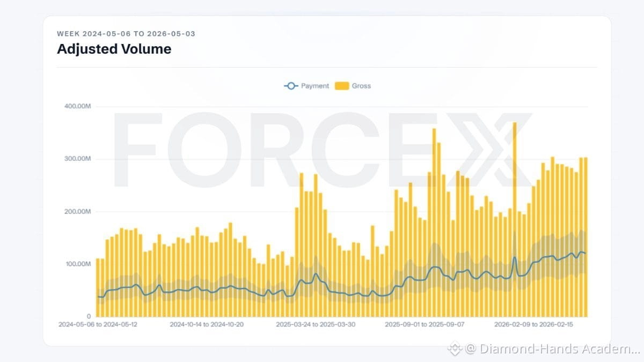Click the 200.00M axis label
The width and height of the screenshot is (644, 362).
point(77,212)
